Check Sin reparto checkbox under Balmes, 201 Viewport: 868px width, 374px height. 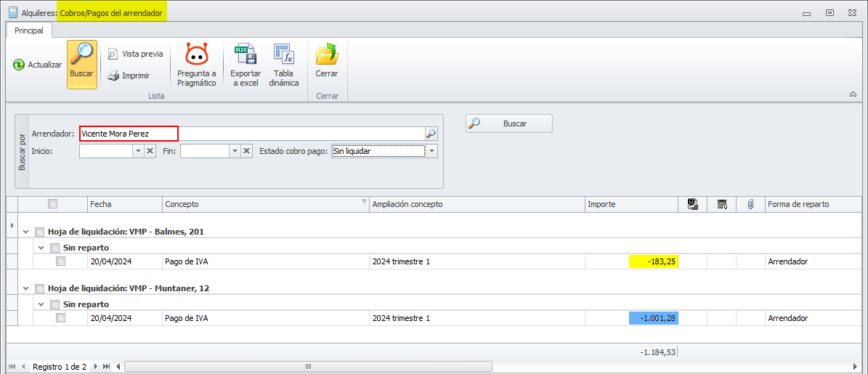54,248
